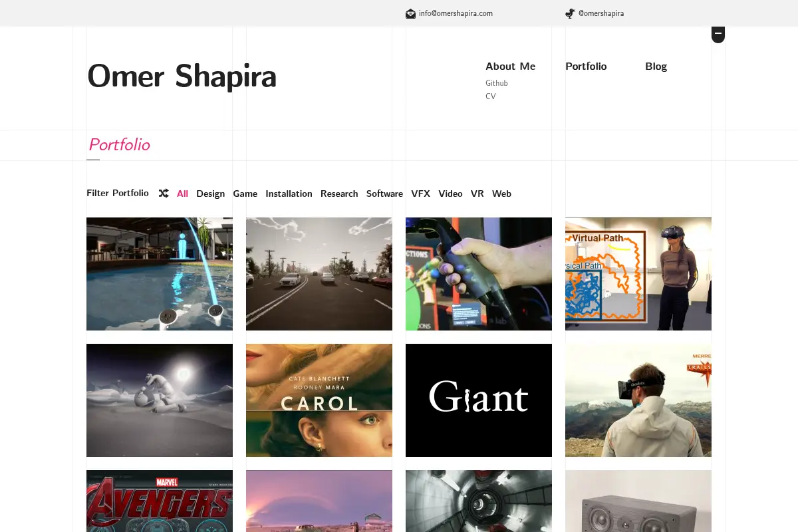Open the Github link
Screen dimensions: 798x532
coord(497,83)
